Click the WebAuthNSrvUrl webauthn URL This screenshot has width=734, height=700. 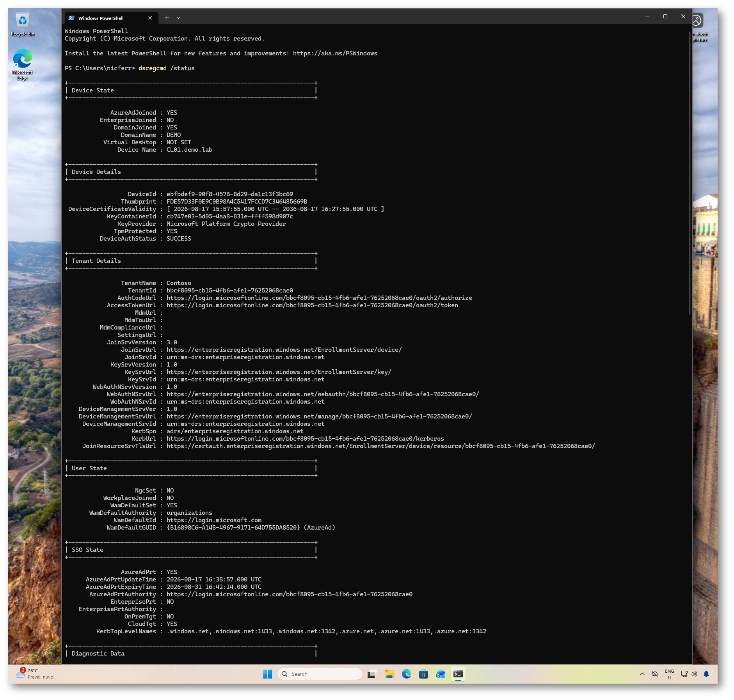(323, 394)
